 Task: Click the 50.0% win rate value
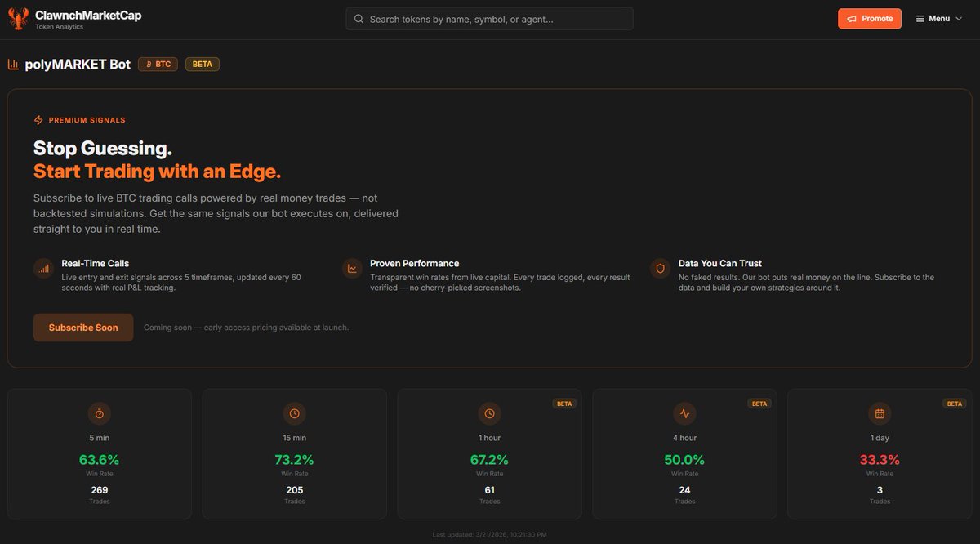tap(684, 460)
